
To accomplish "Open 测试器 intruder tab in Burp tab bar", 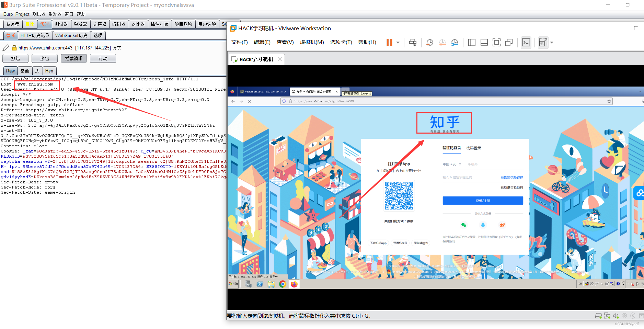I will click(x=61, y=24).
